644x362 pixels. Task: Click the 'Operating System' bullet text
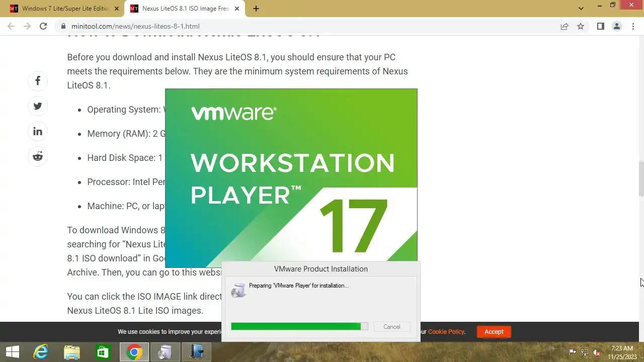pos(126,110)
